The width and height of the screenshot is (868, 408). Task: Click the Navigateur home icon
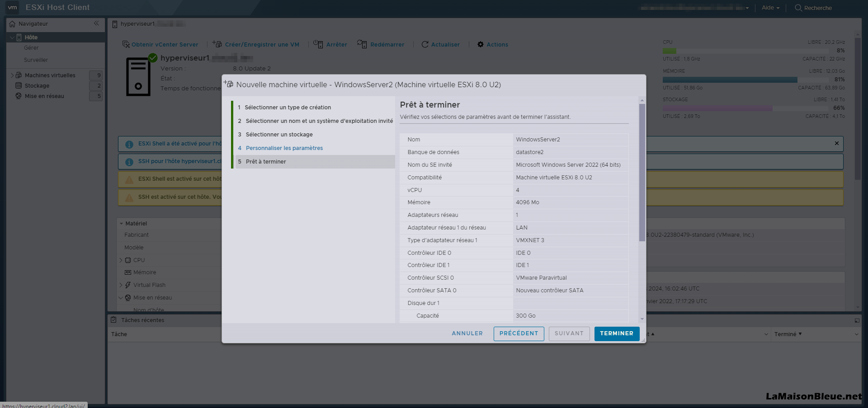click(x=12, y=24)
